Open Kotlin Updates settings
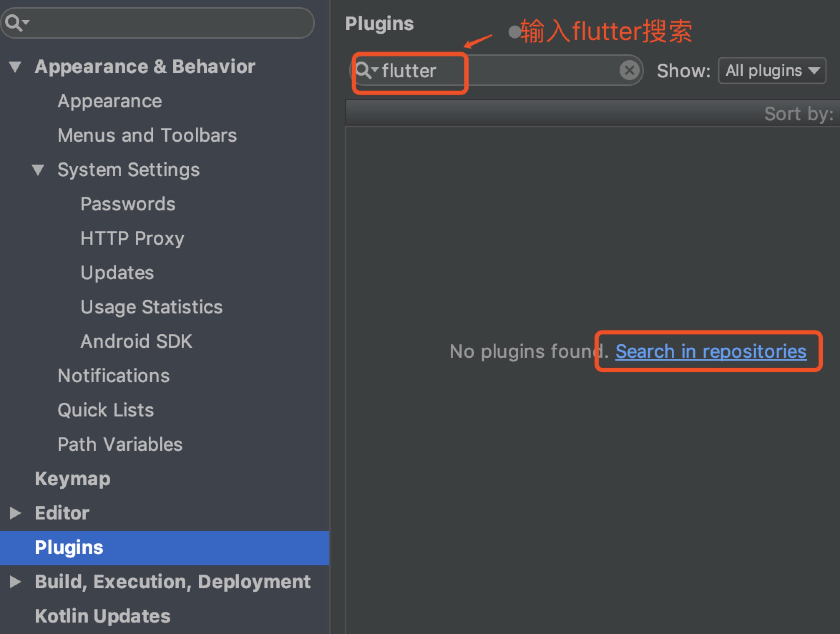 pyautogui.click(x=103, y=616)
